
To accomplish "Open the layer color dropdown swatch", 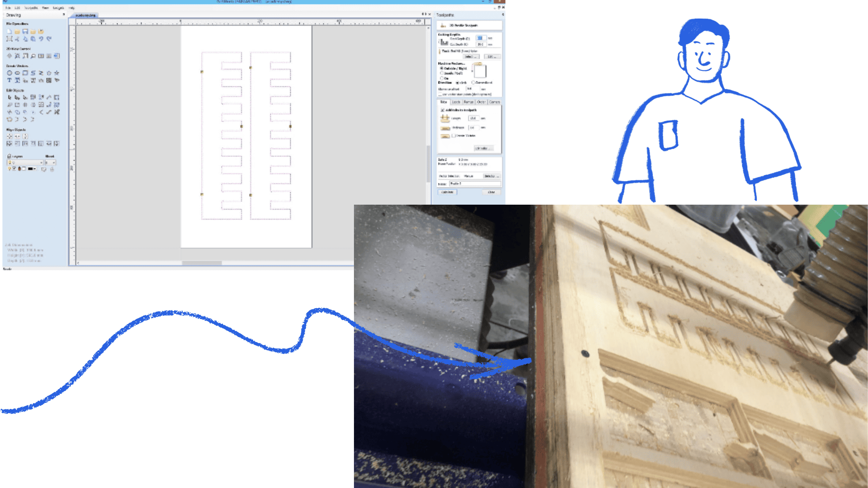I will pos(32,169).
